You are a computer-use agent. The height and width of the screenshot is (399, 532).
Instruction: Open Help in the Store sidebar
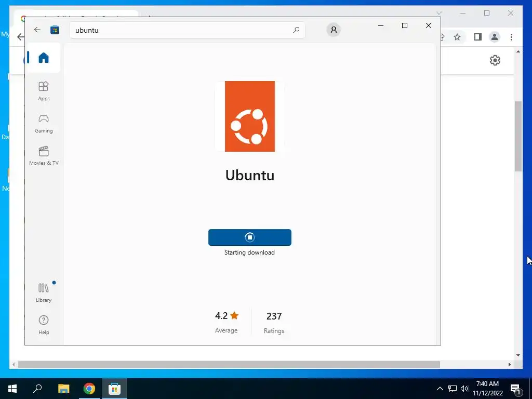tap(44, 325)
